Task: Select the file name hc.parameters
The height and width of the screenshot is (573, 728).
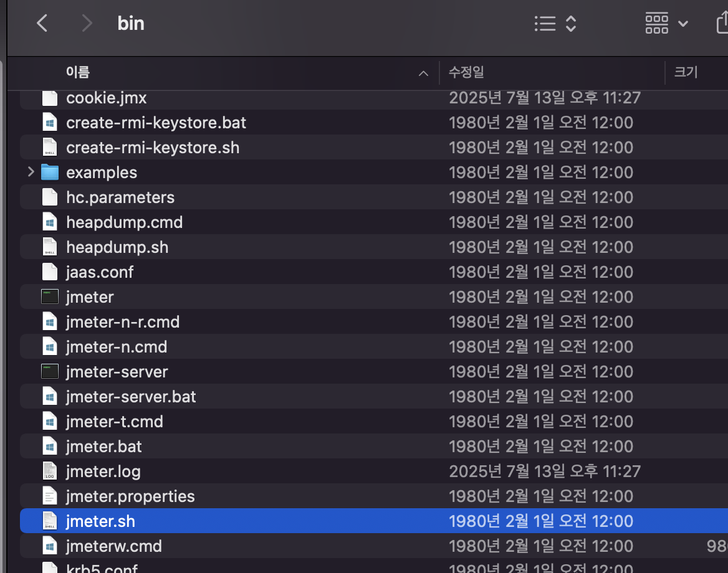Action: 120,197
